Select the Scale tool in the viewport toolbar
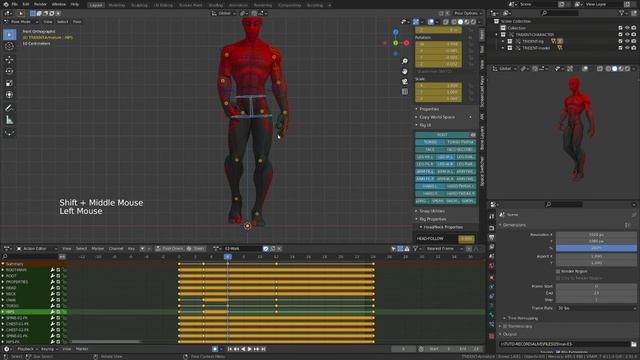 point(9,83)
